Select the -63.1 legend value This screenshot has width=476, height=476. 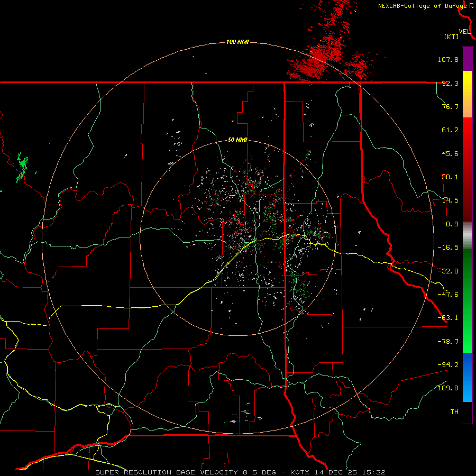[x=448, y=318]
